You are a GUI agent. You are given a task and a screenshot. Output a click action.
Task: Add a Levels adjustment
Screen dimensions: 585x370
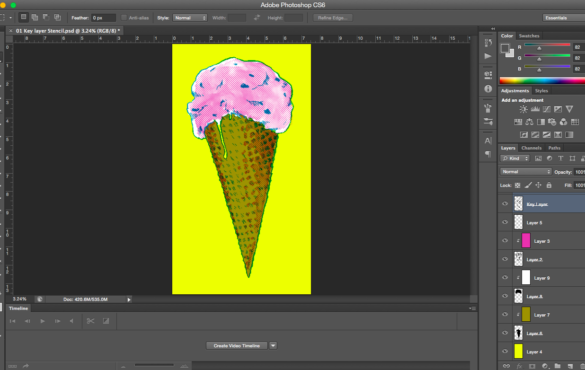click(x=535, y=109)
